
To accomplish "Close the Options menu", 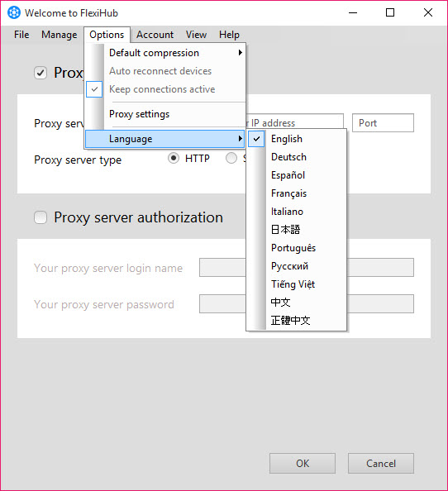I will 107,35.
